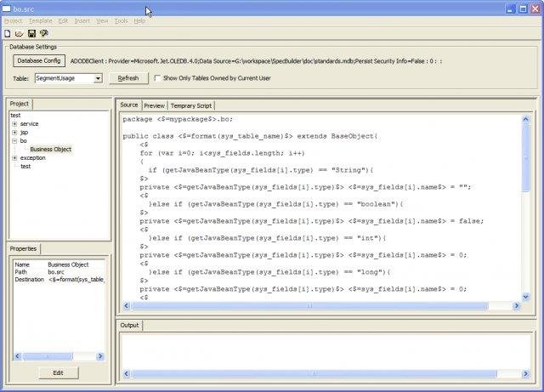Click the Open folder toolbar icon
This screenshot has height=392, width=544.
tap(19, 33)
